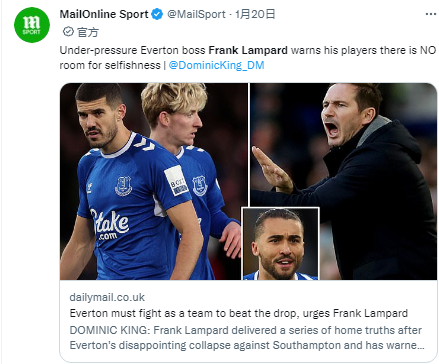Click the official checkmark icon next to 官方
439x364 pixels.
(x=68, y=32)
